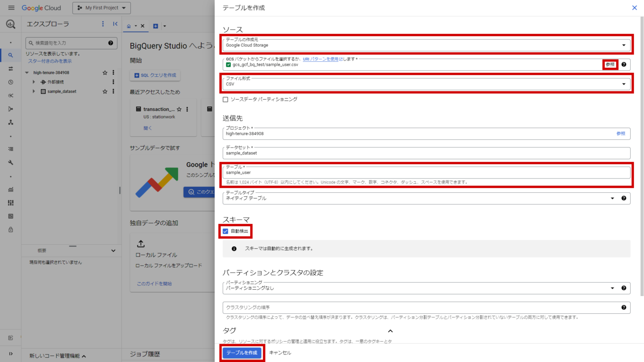Open the three-dot menu next to sample_dataset
644x362 pixels.
pos(113,91)
